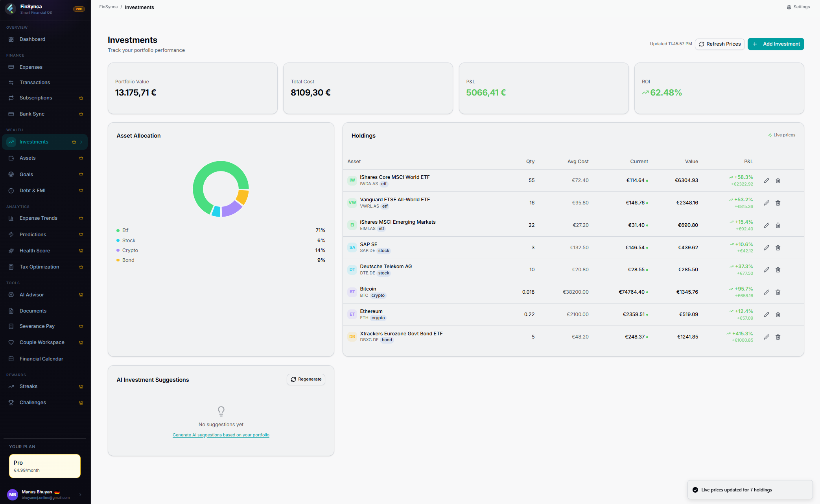This screenshot has height=504, width=820.
Task: Click trash icon for Ethereum row
Action: pyautogui.click(x=778, y=315)
